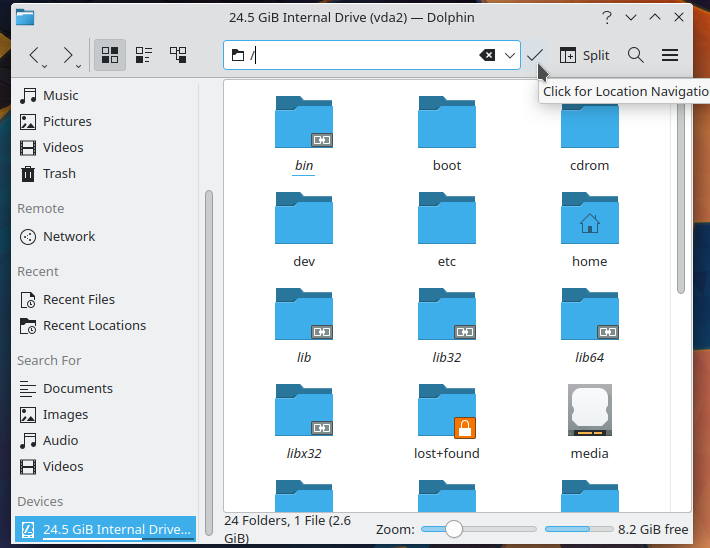The image size is (710, 548).
Task: Go forward with the forward arrow
Action: 67,56
